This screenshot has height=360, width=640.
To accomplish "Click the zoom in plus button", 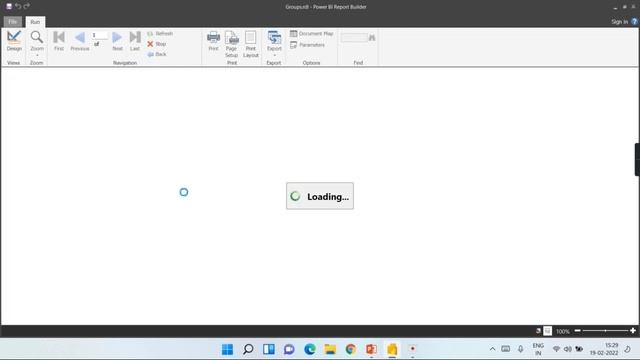I will (633, 331).
